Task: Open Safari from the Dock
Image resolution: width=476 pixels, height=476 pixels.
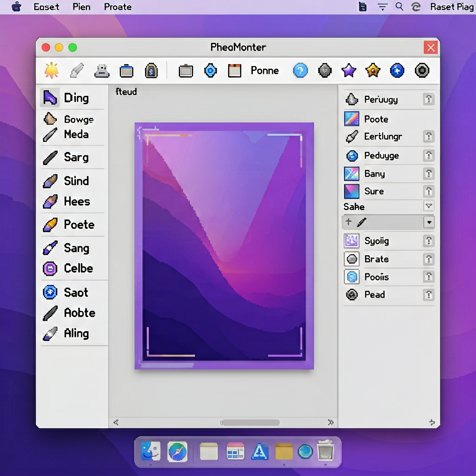Action: 177,452
